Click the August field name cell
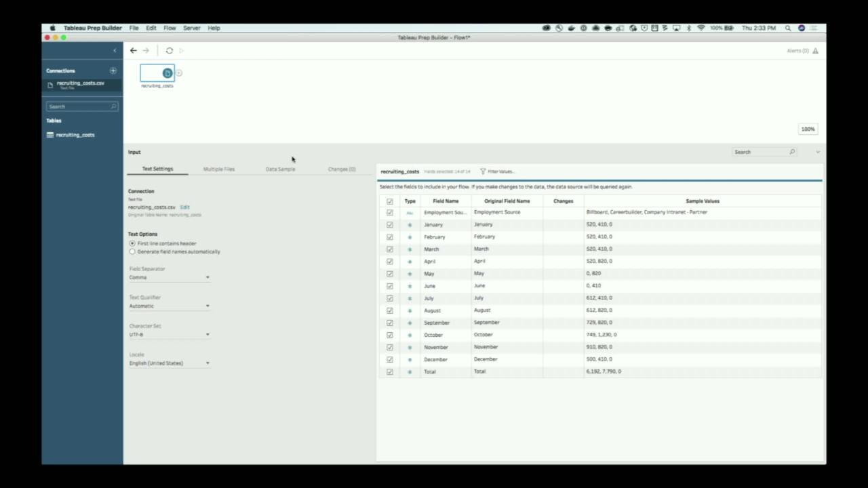Viewport: 868px width, 488px height. [x=446, y=310]
